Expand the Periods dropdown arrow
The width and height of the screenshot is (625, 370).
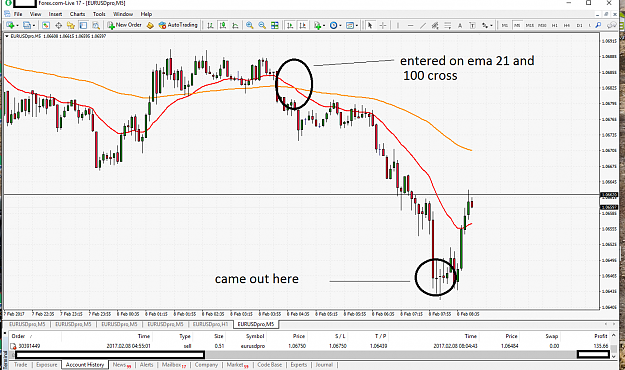[340, 26]
